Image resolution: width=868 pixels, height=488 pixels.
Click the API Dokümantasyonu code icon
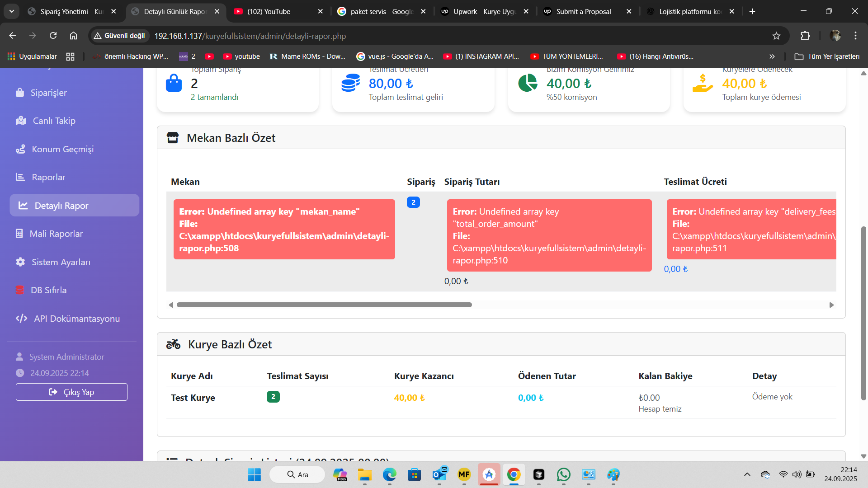(x=21, y=319)
